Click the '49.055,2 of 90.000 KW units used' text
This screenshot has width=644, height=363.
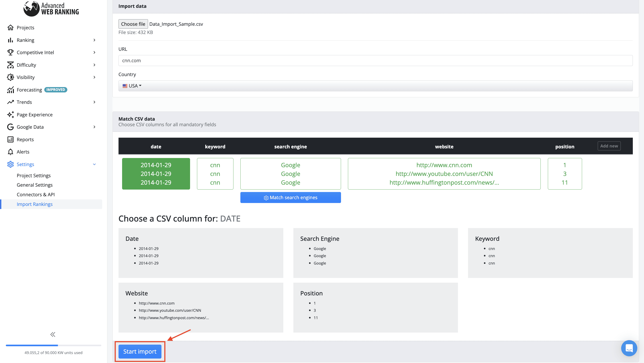pyautogui.click(x=53, y=352)
